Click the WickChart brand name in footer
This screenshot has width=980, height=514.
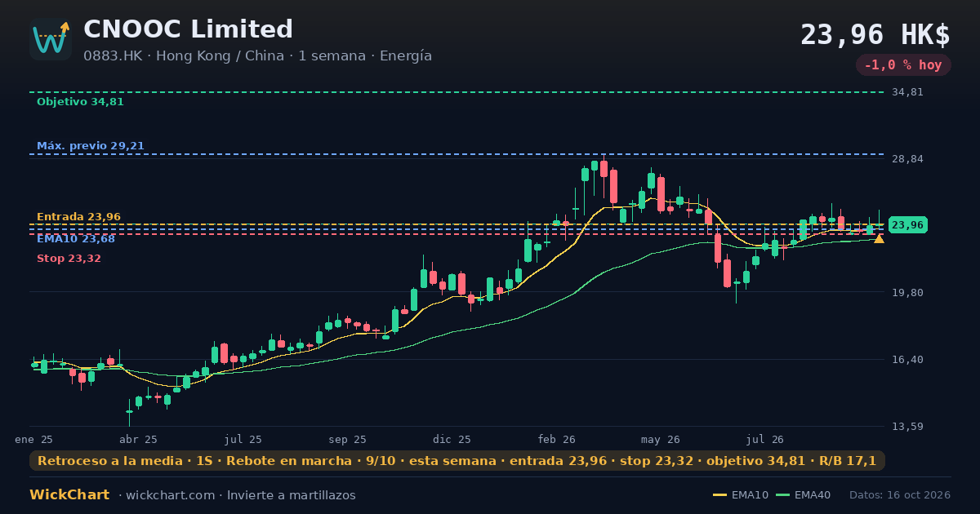coord(69,495)
